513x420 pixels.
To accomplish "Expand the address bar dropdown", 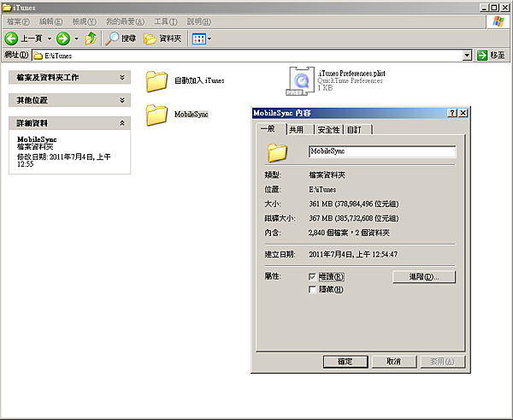I will click(467, 56).
